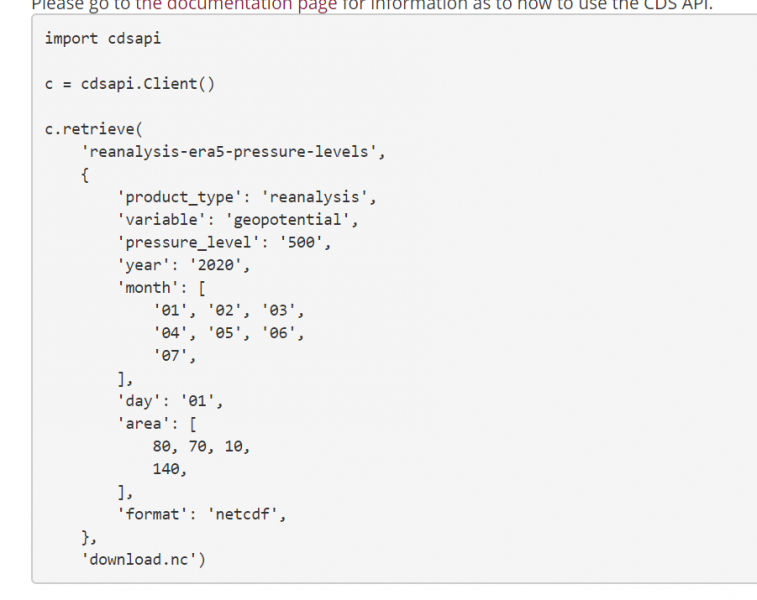Click the 'product_type' key
The image size is (757, 600).
(x=176, y=197)
